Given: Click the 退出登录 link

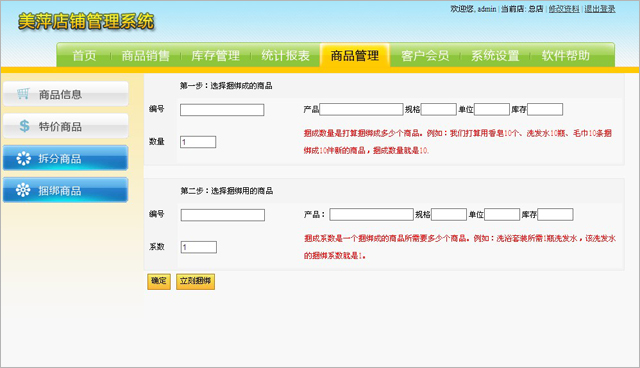Looking at the screenshot, I should pyautogui.click(x=600, y=9).
